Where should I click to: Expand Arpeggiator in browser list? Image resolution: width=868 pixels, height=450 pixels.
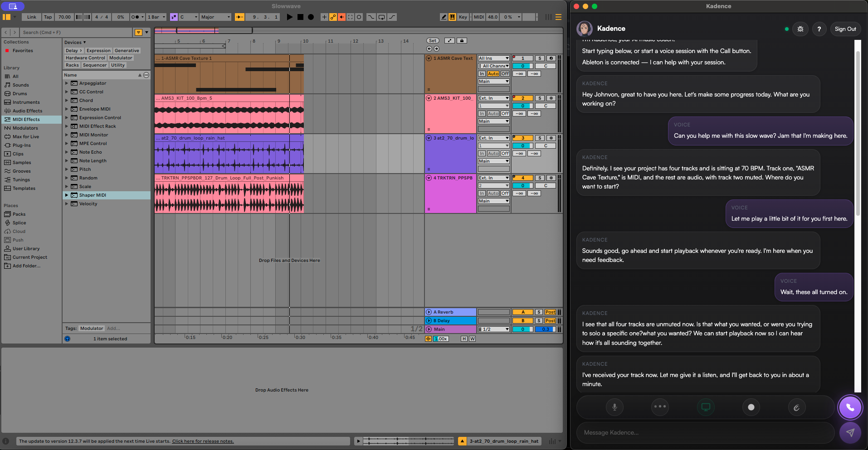67,83
